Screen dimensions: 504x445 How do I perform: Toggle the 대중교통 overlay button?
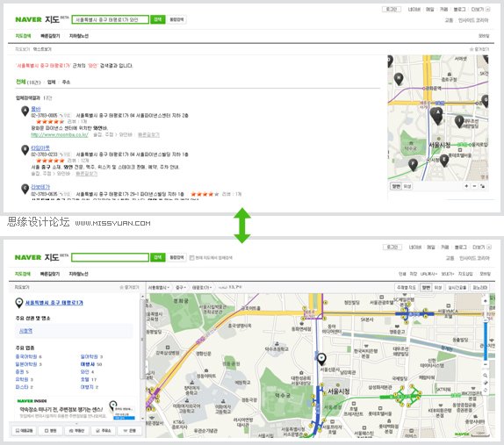[x=24, y=431]
